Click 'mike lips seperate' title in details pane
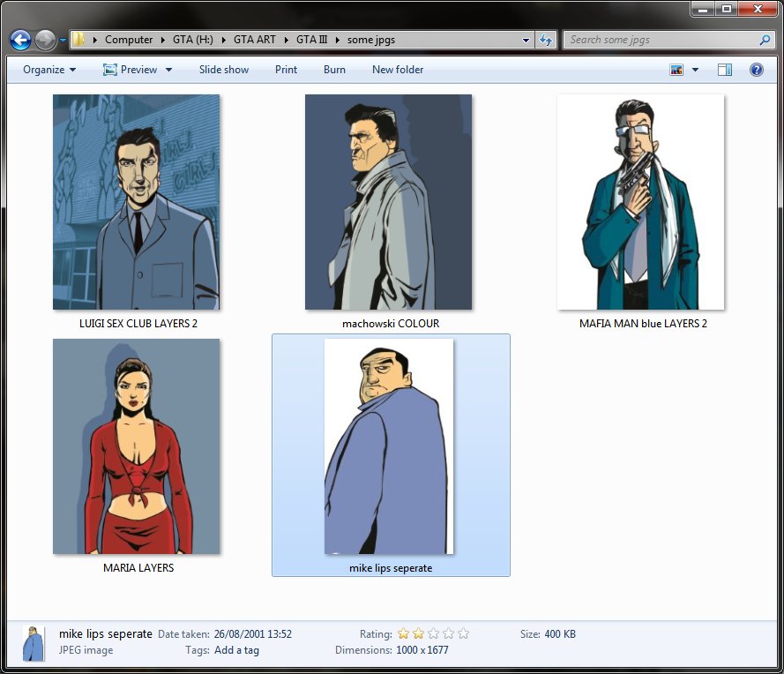Image resolution: width=784 pixels, height=674 pixels. click(x=106, y=634)
